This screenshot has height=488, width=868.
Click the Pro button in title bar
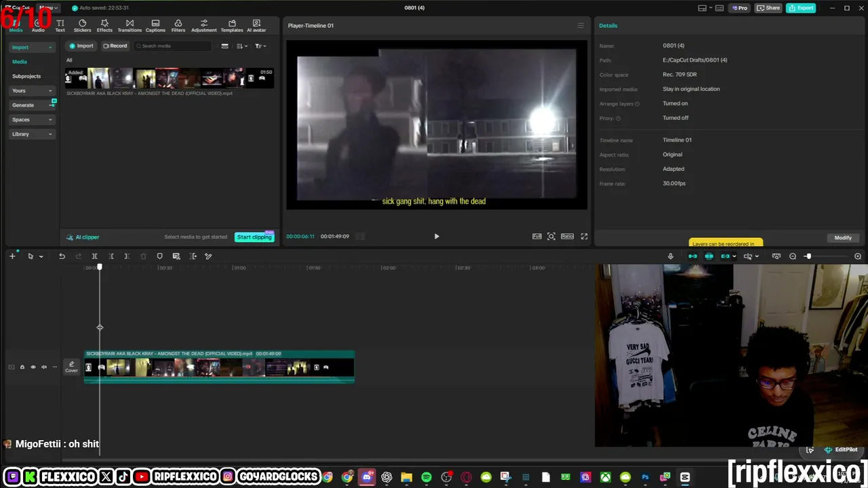click(740, 8)
